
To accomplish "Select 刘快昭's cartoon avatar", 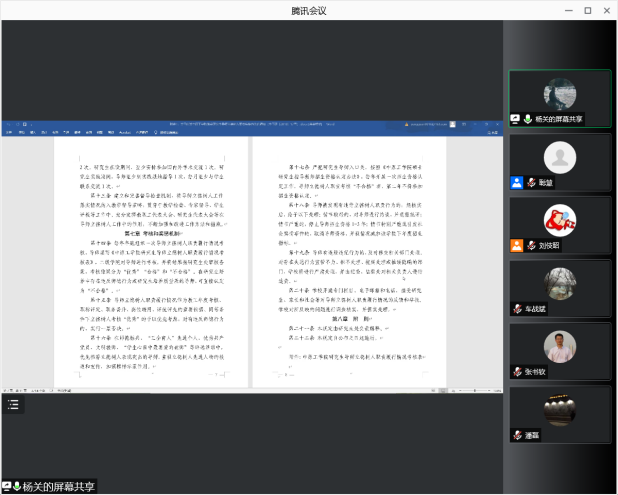I will [559, 219].
